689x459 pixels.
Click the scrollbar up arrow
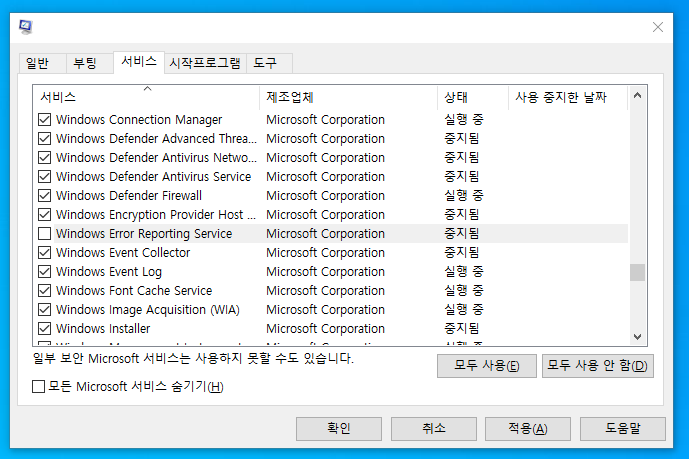click(x=637, y=95)
